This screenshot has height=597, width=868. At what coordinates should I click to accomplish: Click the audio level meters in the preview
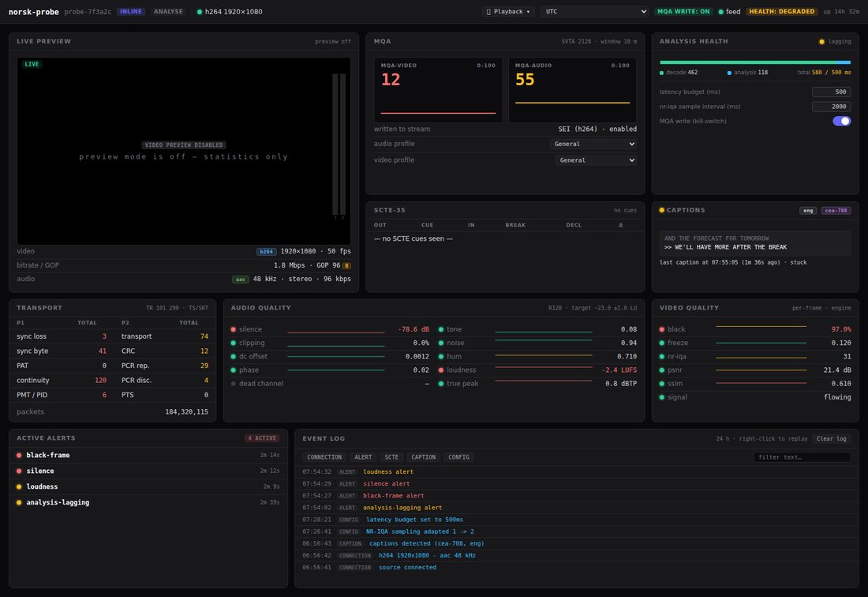(x=339, y=145)
